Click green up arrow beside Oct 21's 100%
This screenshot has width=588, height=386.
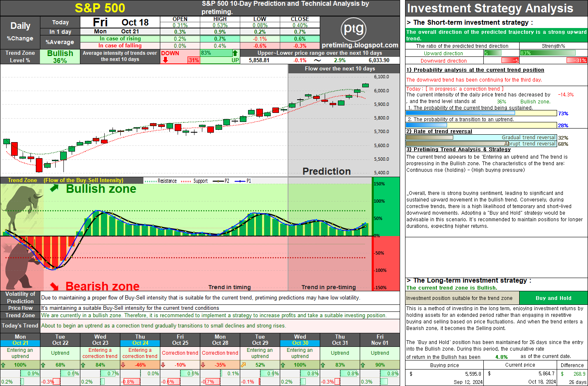[x=4, y=365]
